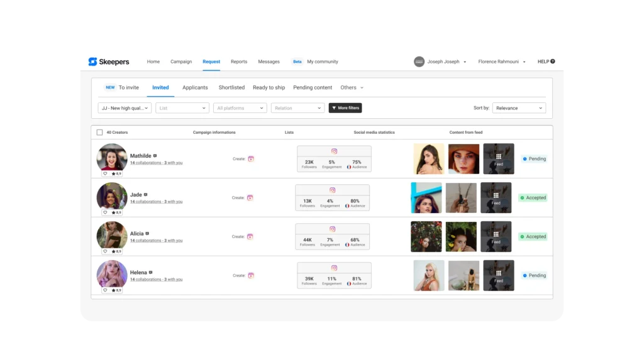
Task: Open Alicia's Feed grid thumbnail
Action: [496, 237]
